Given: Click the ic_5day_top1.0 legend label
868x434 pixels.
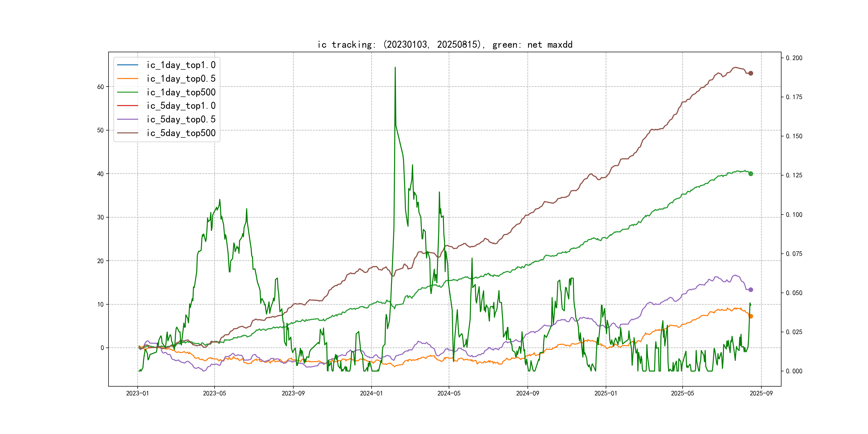Looking at the screenshot, I should pos(181,106).
